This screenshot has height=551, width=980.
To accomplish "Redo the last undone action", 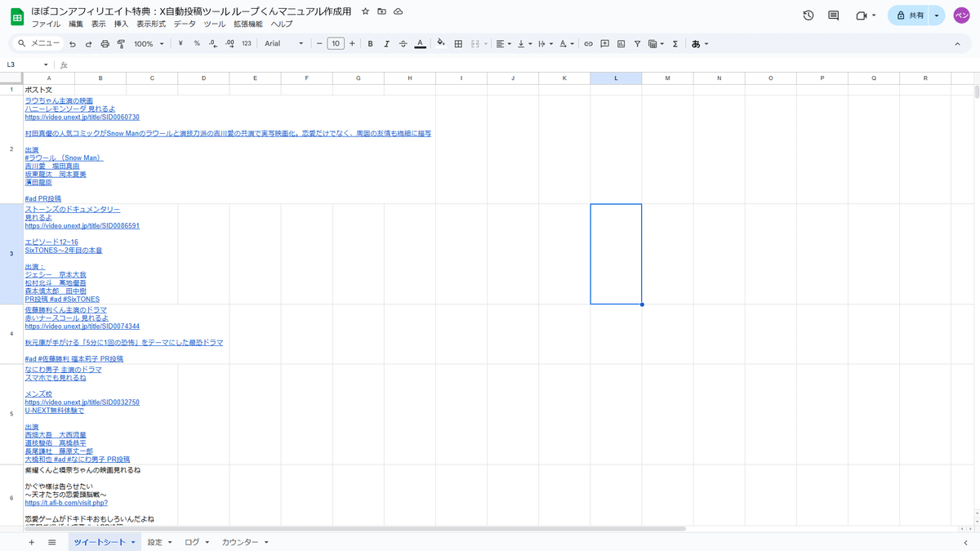I will (x=88, y=44).
